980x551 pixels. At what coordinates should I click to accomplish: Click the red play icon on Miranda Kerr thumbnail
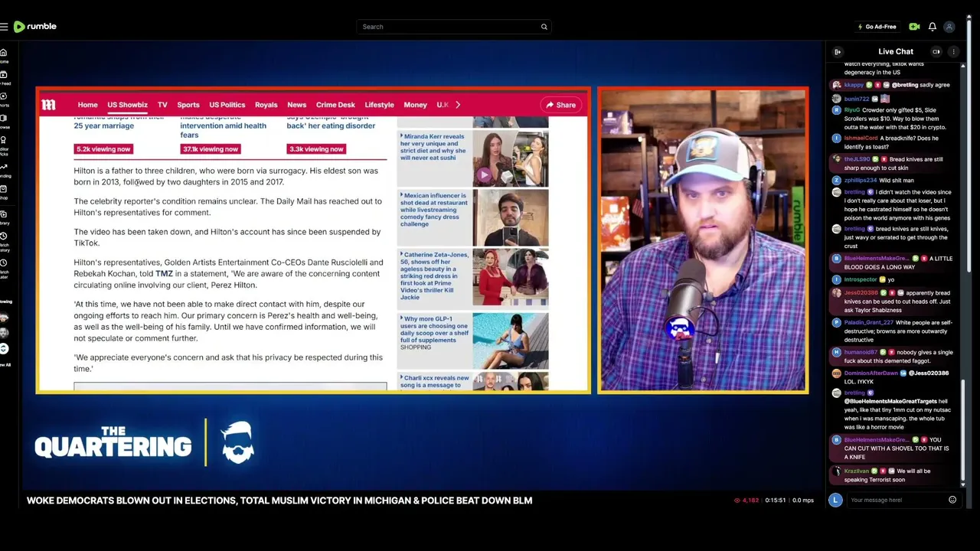[483, 175]
